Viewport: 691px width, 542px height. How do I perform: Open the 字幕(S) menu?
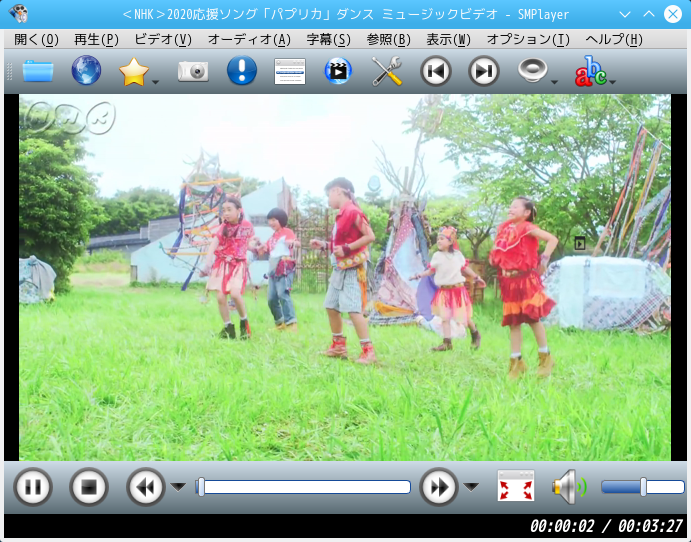coord(328,40)
